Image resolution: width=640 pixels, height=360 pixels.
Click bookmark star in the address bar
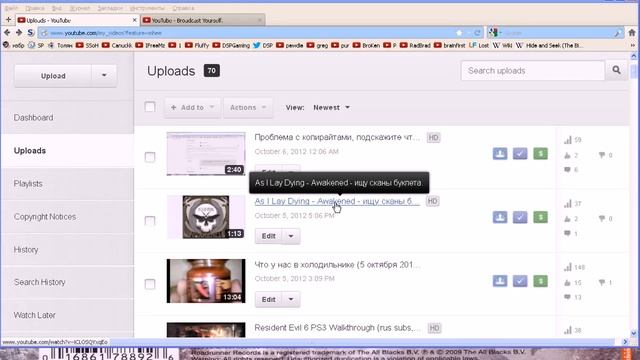coord(460,33)
